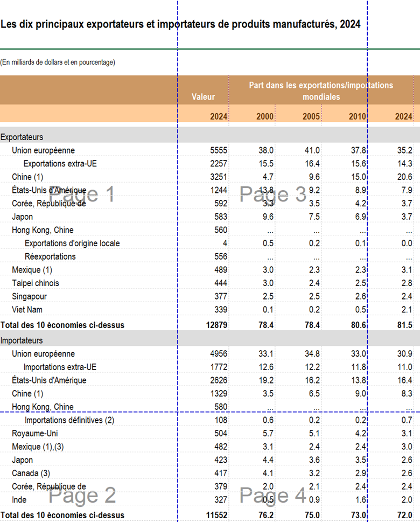Click the 'Exportations extra-UE' row label

click(x=60, y=164)
